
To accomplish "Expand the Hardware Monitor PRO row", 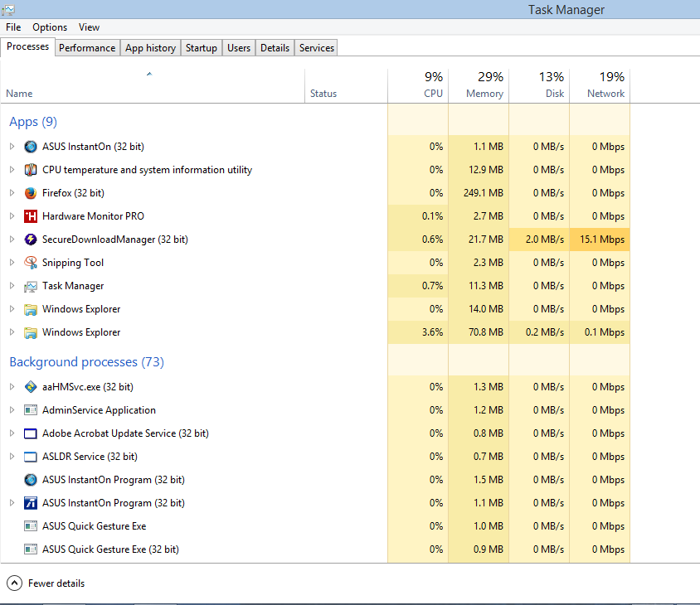I will click(x=12, y=216).
